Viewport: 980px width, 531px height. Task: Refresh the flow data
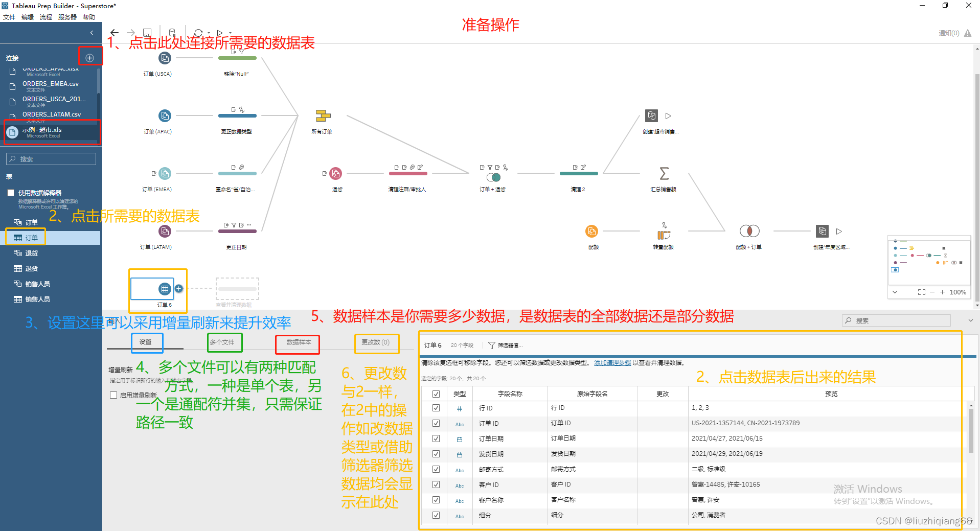[x=198, y=33]
